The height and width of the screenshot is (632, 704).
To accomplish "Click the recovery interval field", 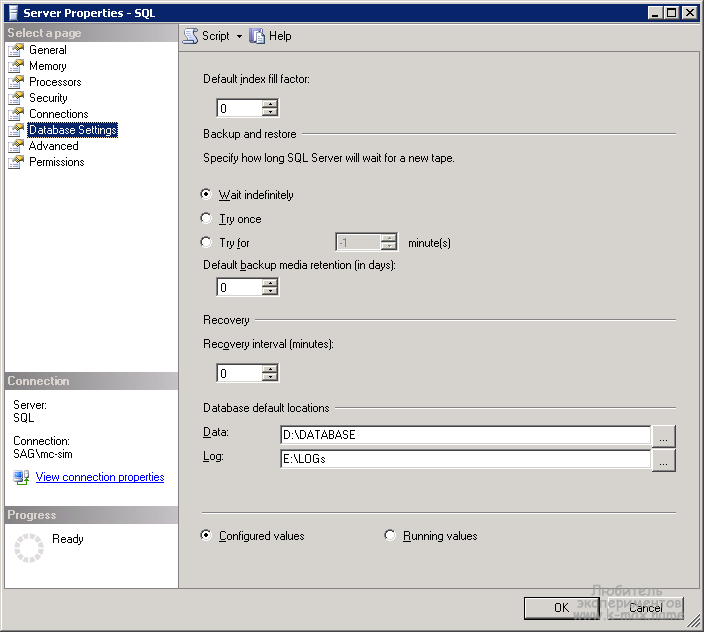I will tap(240, 373).
